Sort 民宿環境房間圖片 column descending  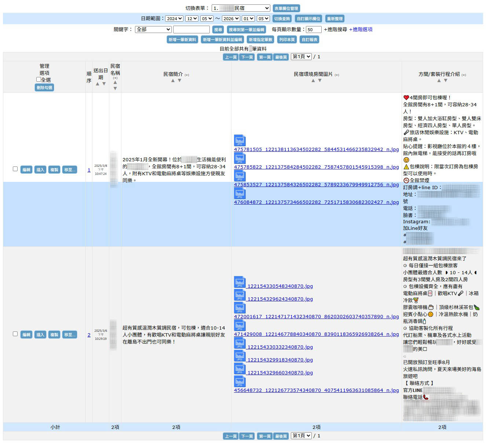[320, 81]
